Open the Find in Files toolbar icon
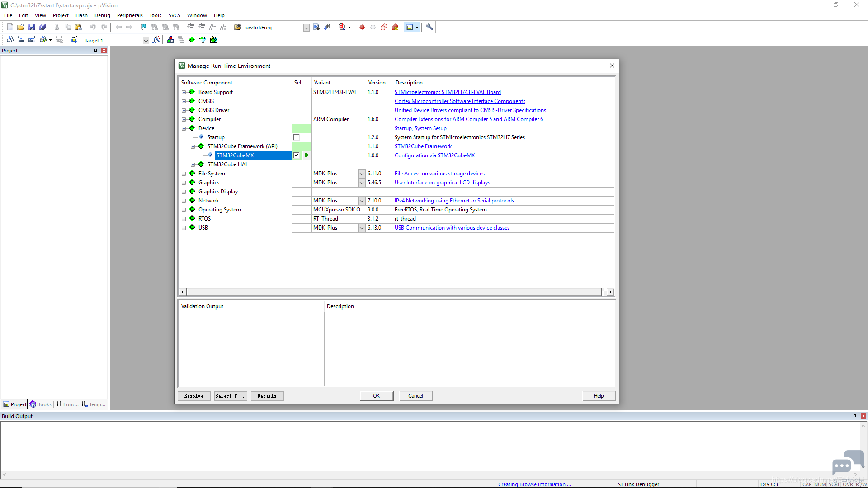 [x=316, y=27]
